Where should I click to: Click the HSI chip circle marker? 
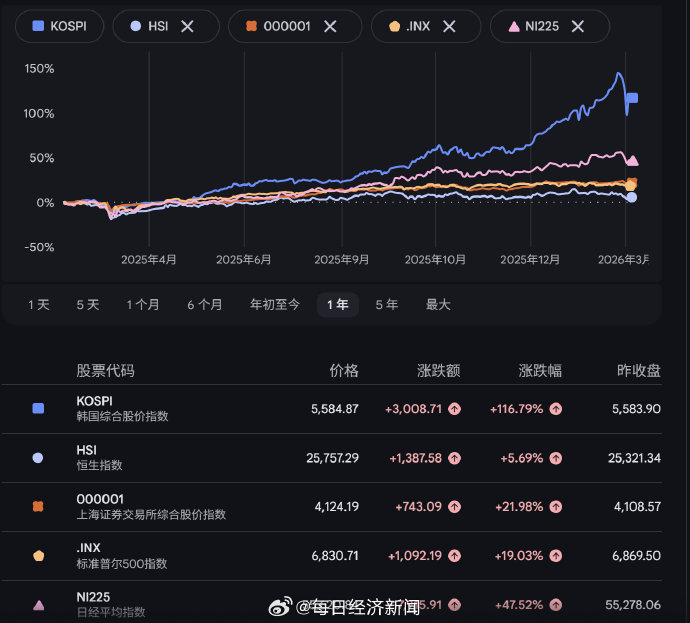pyautogui.click(x=136, y=26)
